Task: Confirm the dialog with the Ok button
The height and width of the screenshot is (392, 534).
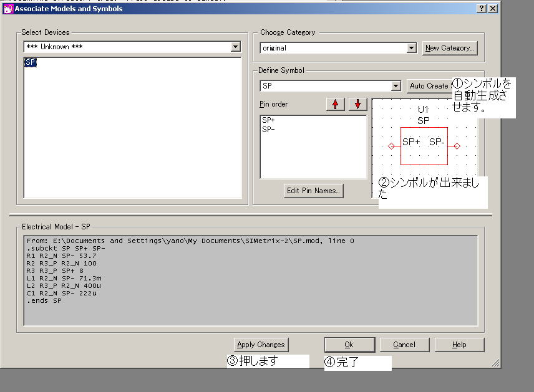Action: [x=349, y=345]
